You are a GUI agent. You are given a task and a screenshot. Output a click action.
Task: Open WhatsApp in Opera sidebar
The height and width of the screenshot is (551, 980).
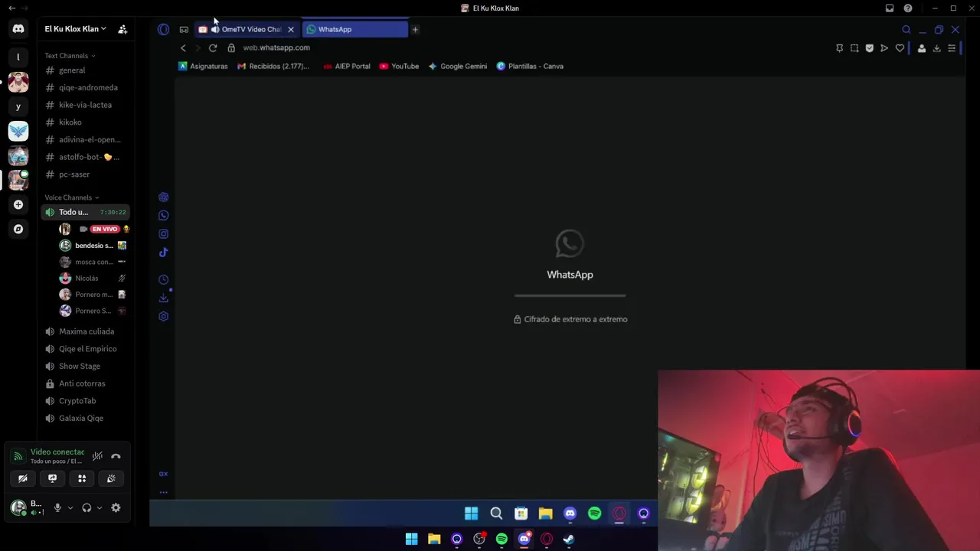click(163, 216)
